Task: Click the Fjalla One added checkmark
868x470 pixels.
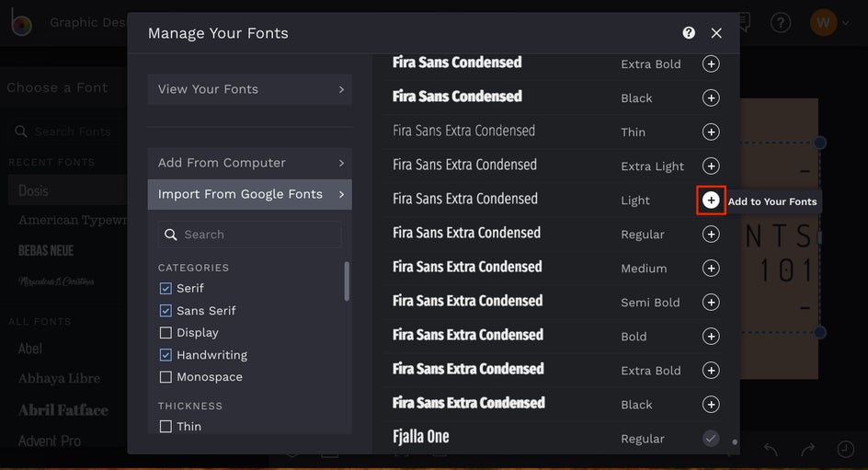Action: pyautogui.click(x=711, y=439)
